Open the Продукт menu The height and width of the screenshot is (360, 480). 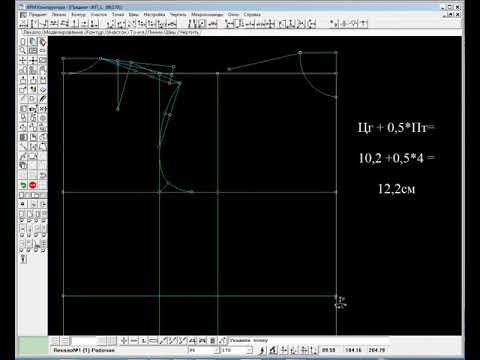coord(38,15)
